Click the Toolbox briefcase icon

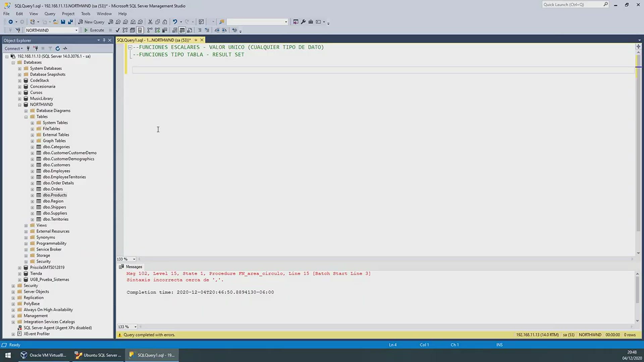(311, 22)
